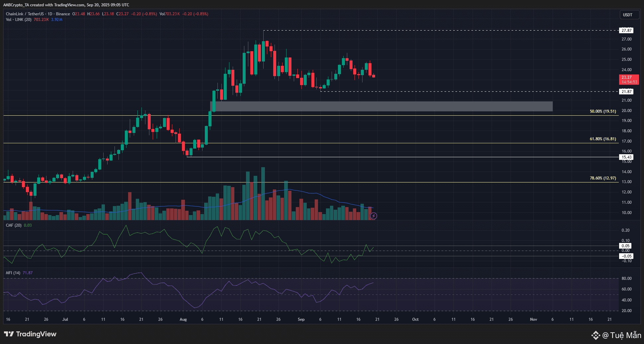
Task: Click the blue 3.92M volume average value
Action: coord(57,20)
